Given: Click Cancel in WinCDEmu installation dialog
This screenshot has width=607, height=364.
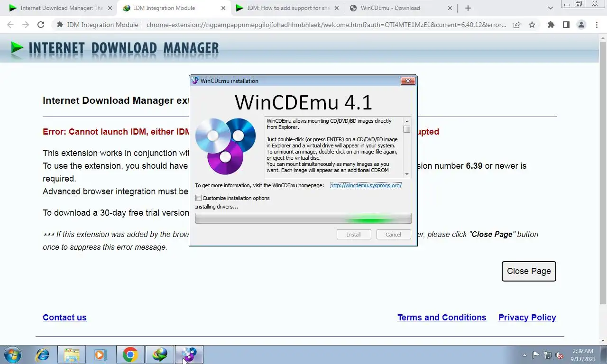Looking at the screenshot, I should coord(393,235).
